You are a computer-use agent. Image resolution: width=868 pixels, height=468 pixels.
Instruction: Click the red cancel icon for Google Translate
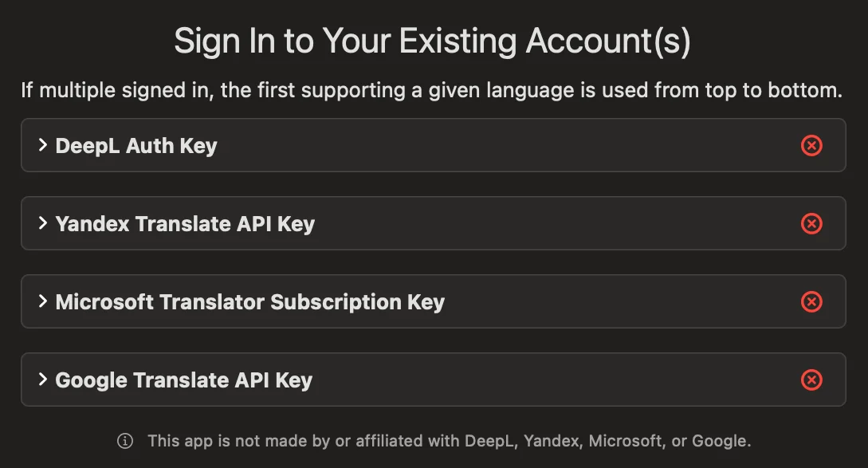click(x=811, y=380)
